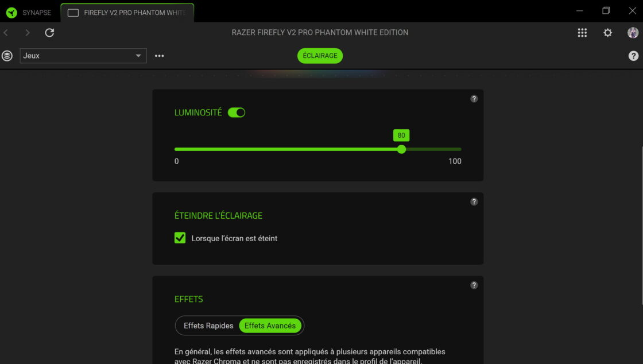Click the help icon in Luminosité panel
This screenshot has width=643, height=364.
[x=474, y=99]
